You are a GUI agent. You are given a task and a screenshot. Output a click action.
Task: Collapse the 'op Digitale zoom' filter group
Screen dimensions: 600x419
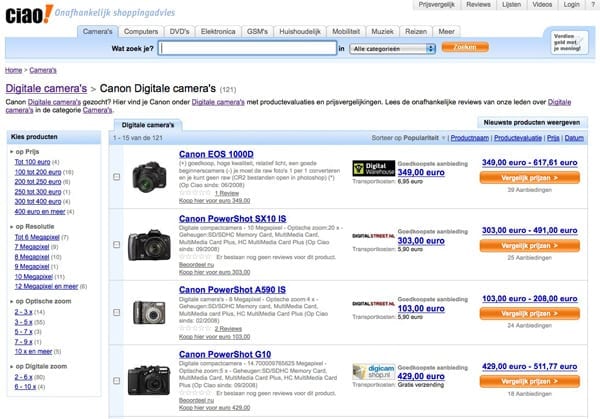coord(12,367)
